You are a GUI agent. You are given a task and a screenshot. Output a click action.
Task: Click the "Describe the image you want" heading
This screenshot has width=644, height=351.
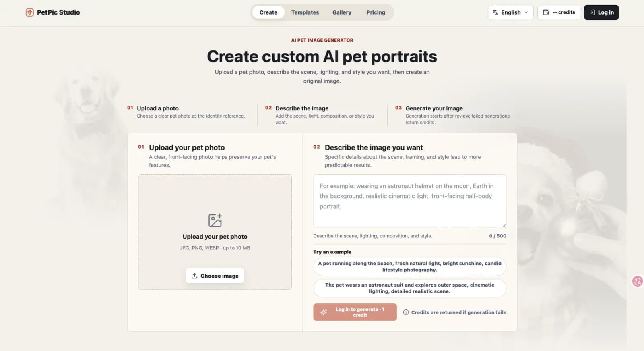374,148
